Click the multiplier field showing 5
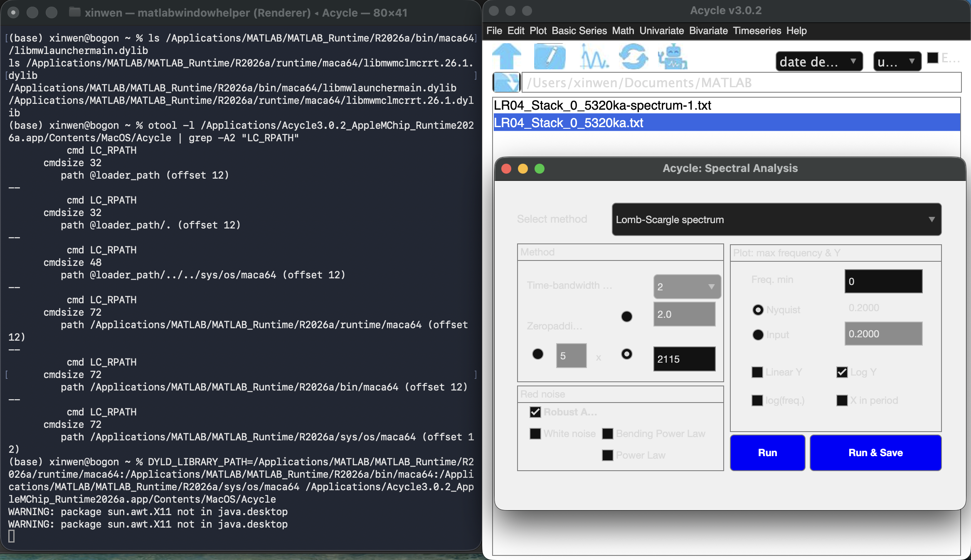 [571, 356]
